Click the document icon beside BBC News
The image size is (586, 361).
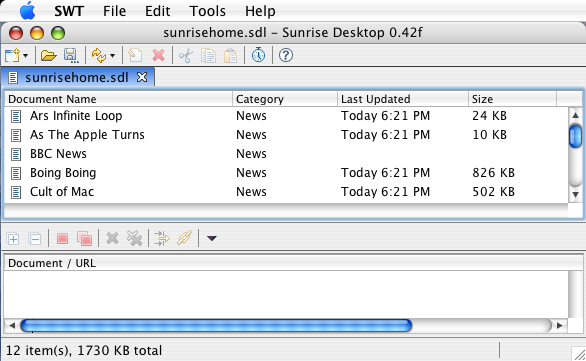(16, 154)
